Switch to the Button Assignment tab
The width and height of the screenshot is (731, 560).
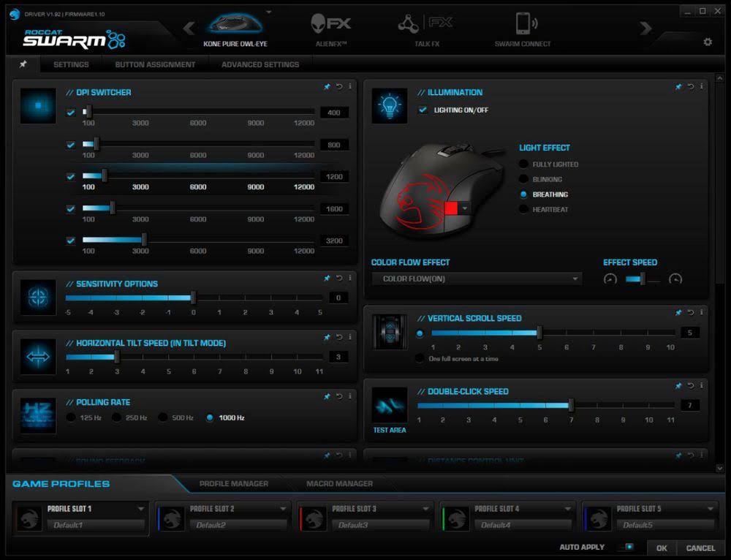tap(155, 64)
